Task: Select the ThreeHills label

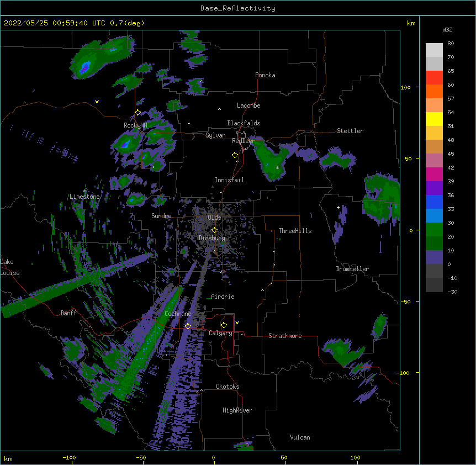Action: tap(295, 231)
